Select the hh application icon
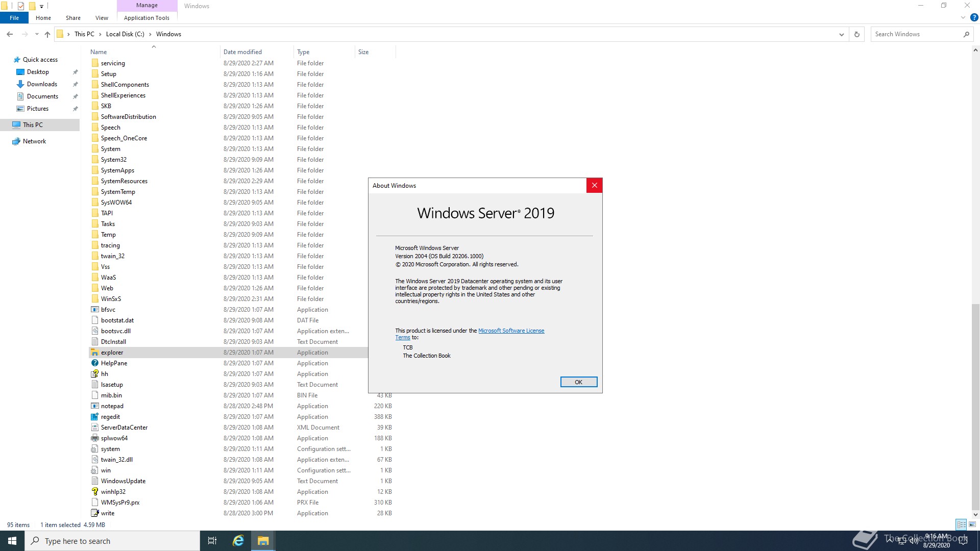This screenshot has width=980, height=551. tap(95, 374)
